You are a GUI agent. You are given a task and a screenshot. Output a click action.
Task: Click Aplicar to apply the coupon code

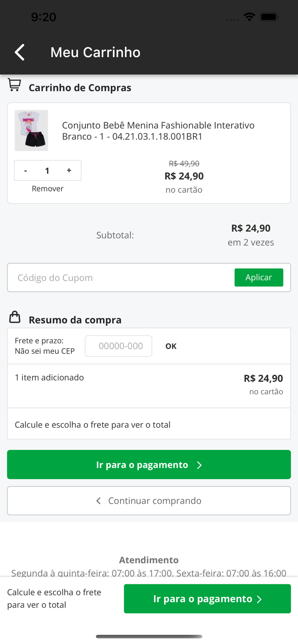tap(259, 277)
